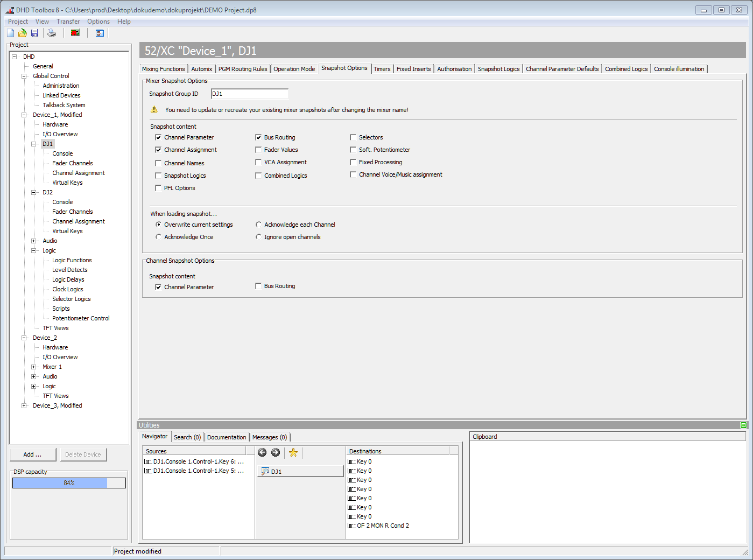Click the back arrow in the Navigator
The height and width of the screenshot is (560, 753).
(262, 453)
